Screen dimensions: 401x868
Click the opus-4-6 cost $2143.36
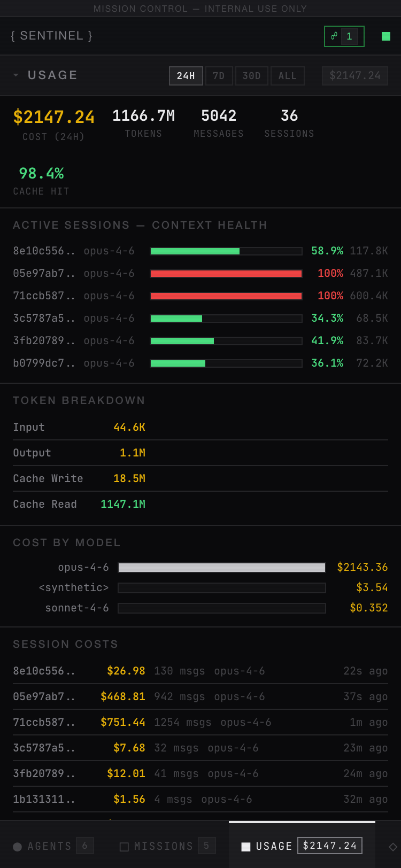click(363, 568)
